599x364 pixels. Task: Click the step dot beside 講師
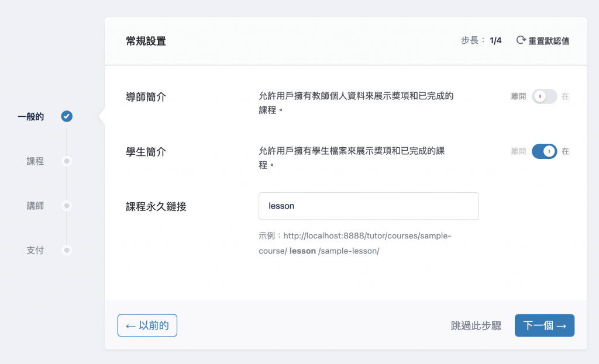pyautogui.click(x=67, y=206)
